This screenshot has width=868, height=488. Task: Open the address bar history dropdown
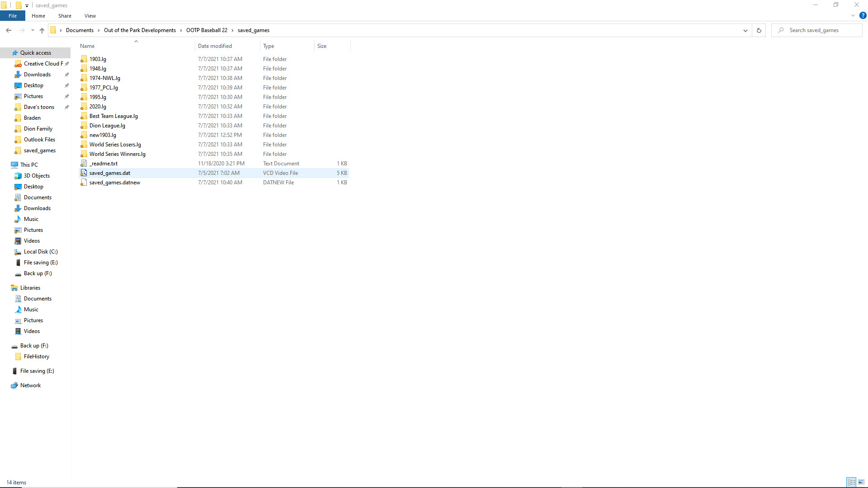tap(745, 30)
